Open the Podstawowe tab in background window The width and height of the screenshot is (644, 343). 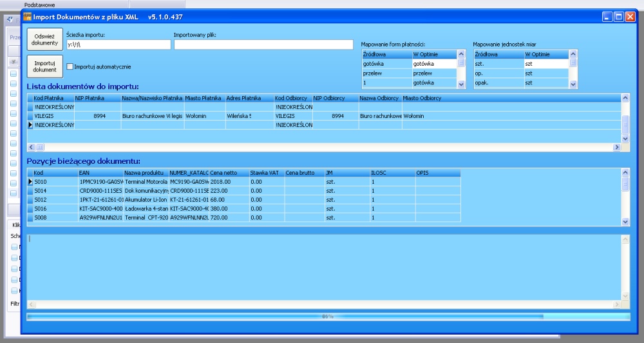(39, 4)
